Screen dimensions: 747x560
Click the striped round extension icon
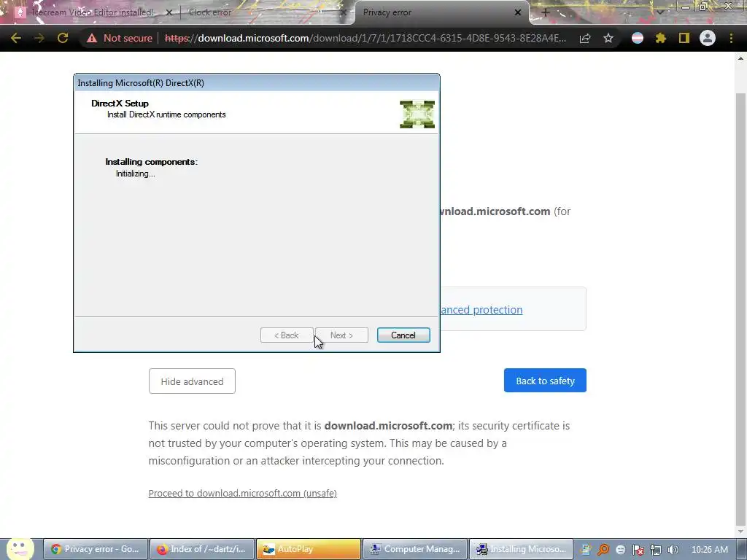[638, 38]
